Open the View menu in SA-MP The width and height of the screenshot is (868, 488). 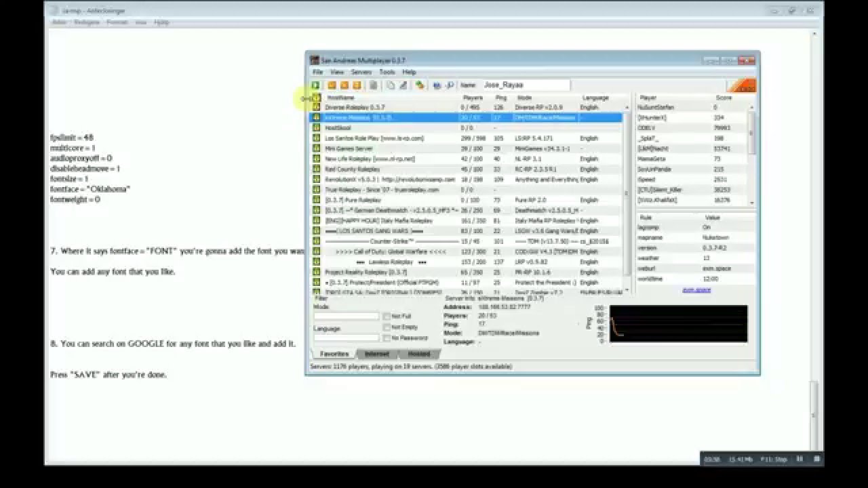coord(337,72)
